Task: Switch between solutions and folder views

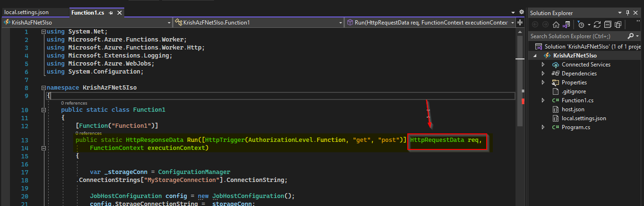Action: click(567, 25)
